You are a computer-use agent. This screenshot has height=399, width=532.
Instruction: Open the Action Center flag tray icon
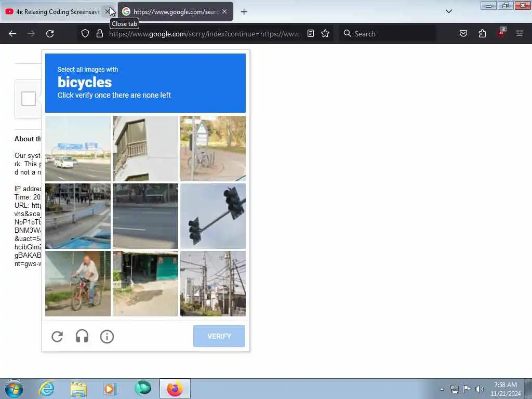467,389
